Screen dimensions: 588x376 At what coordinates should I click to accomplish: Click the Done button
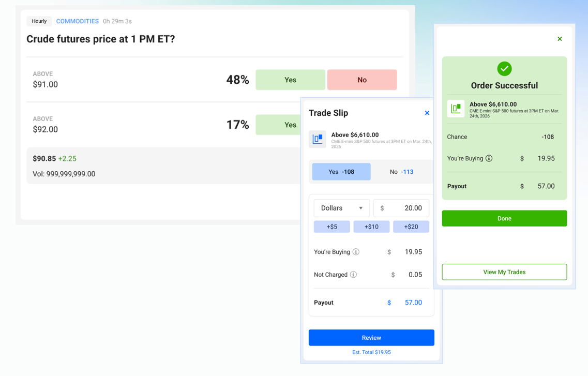pos(504,219)
